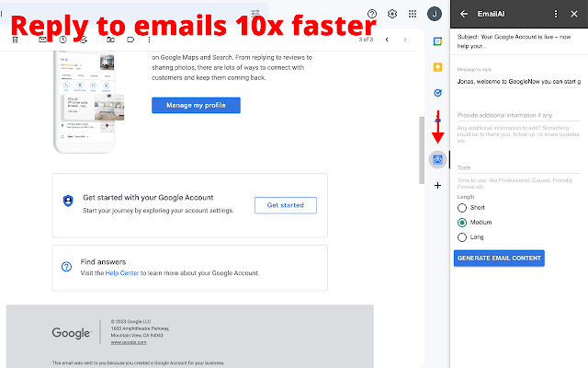
Task: Click the Tone input field
Action: click(x=518, y=167)
